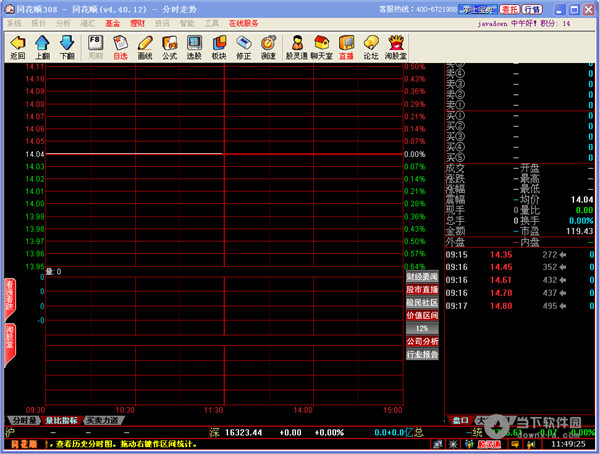Click the 14:00 time axis marker
This screenshot has height=454, width=600.
[303, 410]
